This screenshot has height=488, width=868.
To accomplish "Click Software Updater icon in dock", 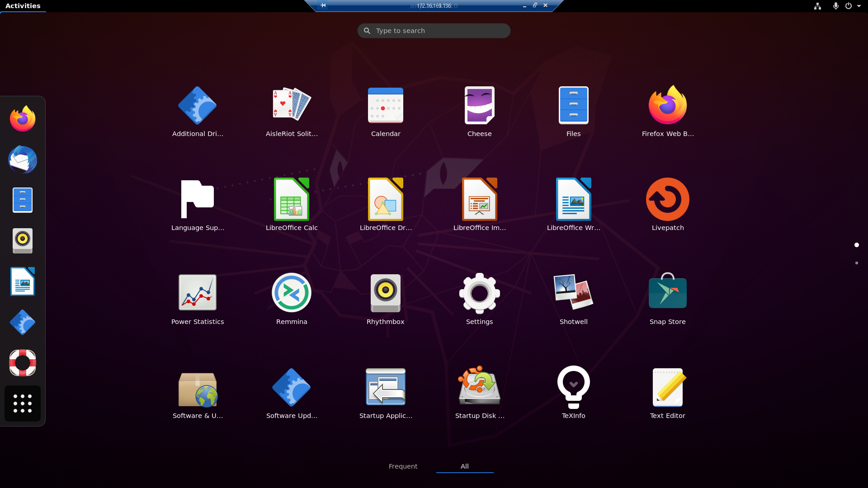I will (23, 322).
